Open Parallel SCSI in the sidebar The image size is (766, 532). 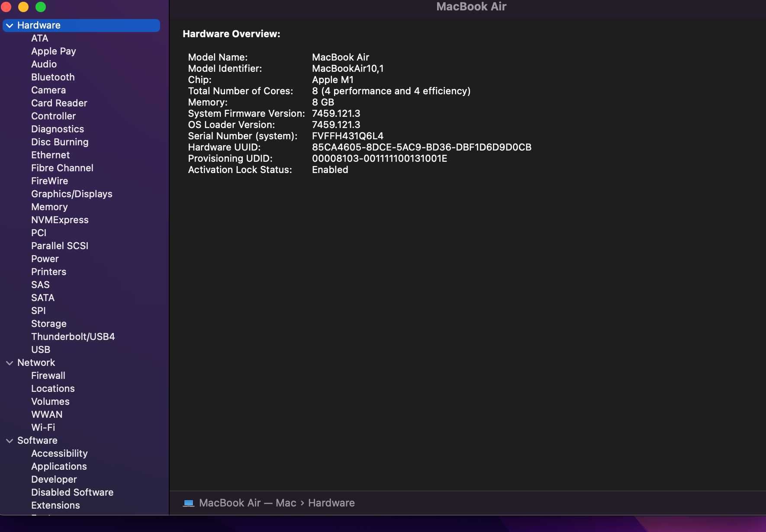point(60,246)
